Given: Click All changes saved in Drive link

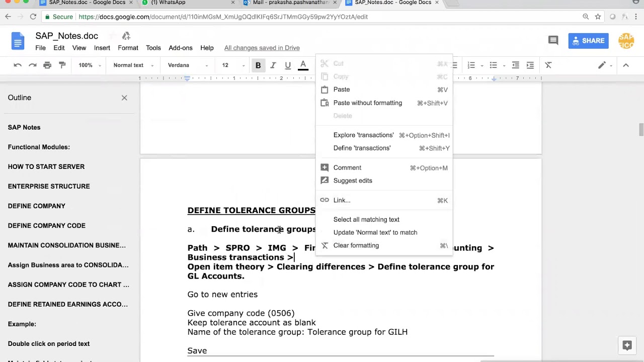Looking at the screenshot, I should pos(262,48).
